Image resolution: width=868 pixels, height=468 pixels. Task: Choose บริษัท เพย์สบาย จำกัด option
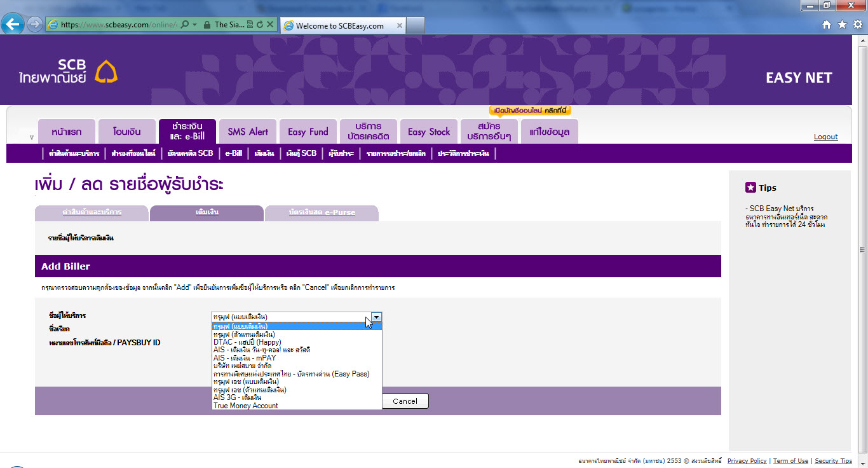[297, 366]
